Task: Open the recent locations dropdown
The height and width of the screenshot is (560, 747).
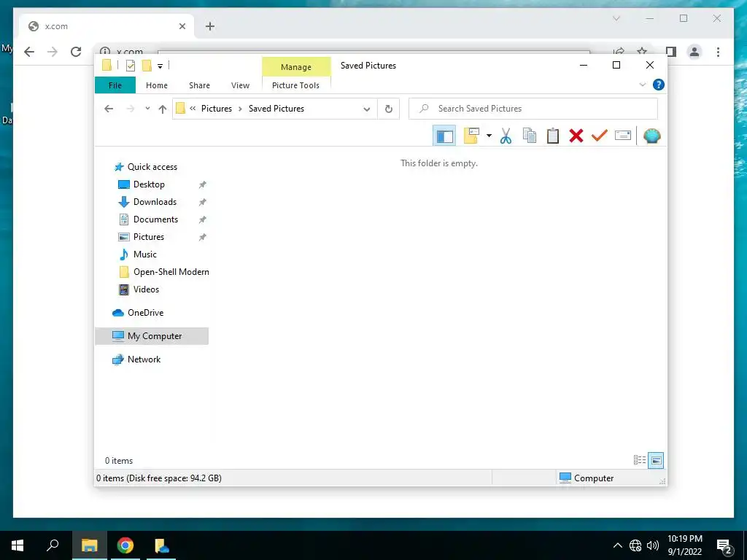Action: (147, 109)
